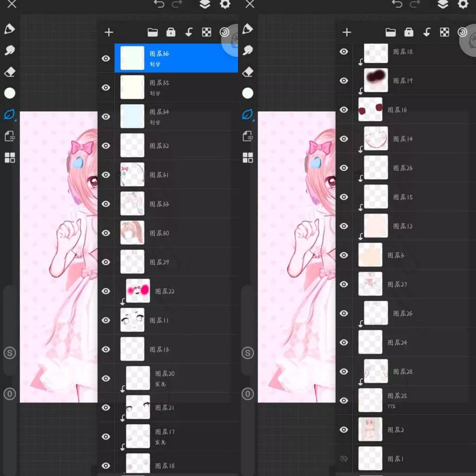Click the 77% opacity of layer 图层25
Viewport: 476px width, 476px height.
click(x=391, y=406)
